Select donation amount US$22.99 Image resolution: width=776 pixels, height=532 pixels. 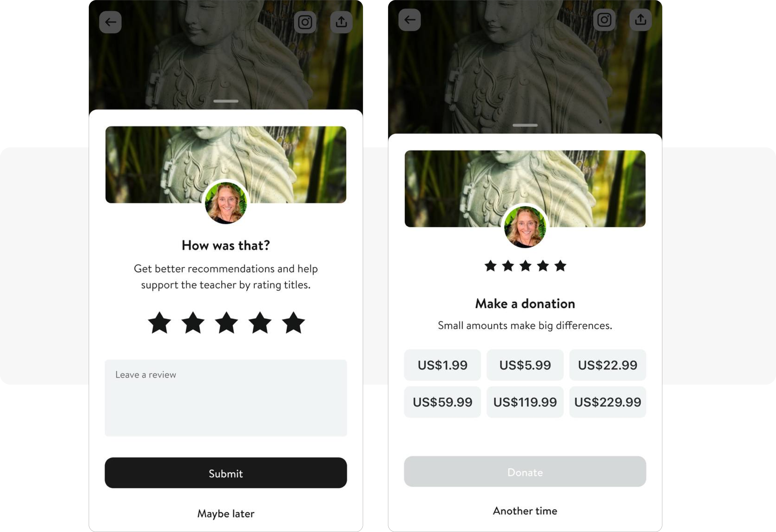pyautogui.click(x=607, y=364)
